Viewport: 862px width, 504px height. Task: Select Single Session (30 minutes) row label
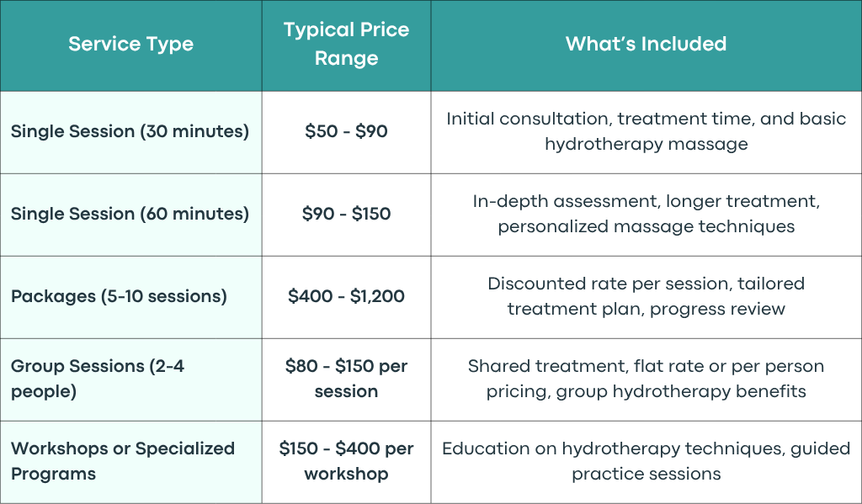pyautogui.click(x=130, y=131)
